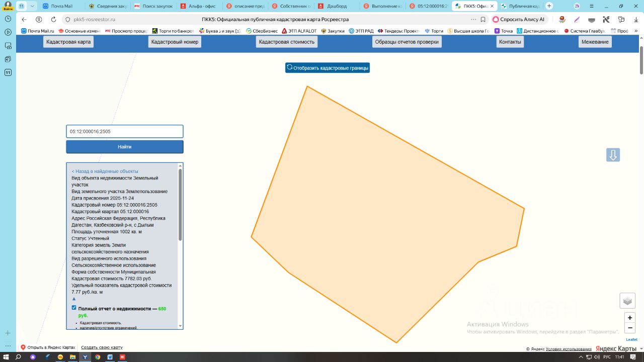Click Создать свою карту link

click(102, 347)
